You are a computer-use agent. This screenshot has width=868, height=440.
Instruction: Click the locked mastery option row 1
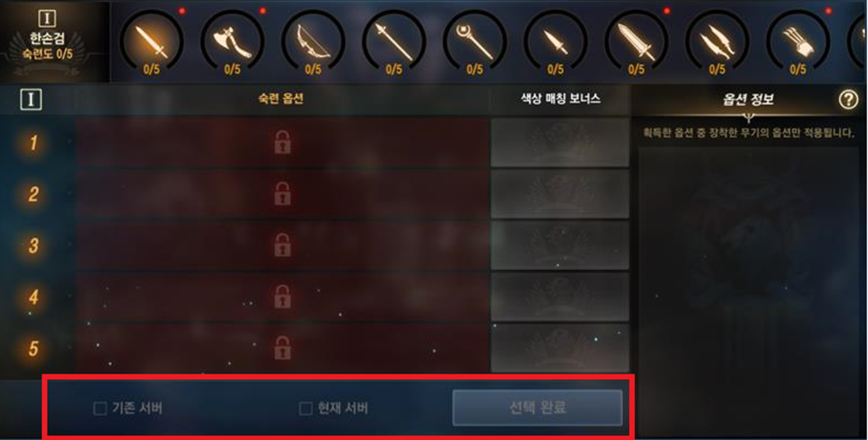[282, 142]
